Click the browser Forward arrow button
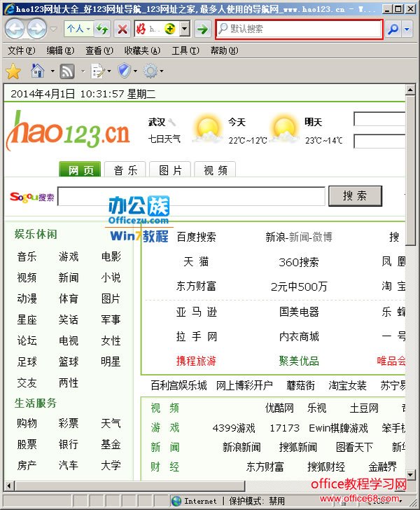This screenshot has width=420, height=510. pyautogui.click(x=36, y=29)
